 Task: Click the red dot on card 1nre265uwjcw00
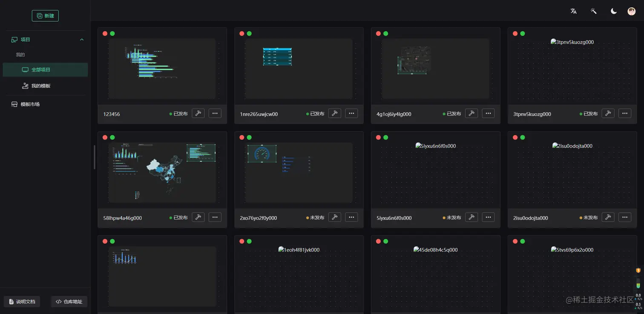(241, 34)
